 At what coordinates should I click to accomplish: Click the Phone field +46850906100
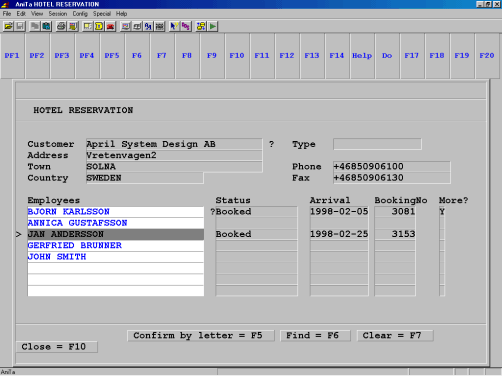click(392, 167)
